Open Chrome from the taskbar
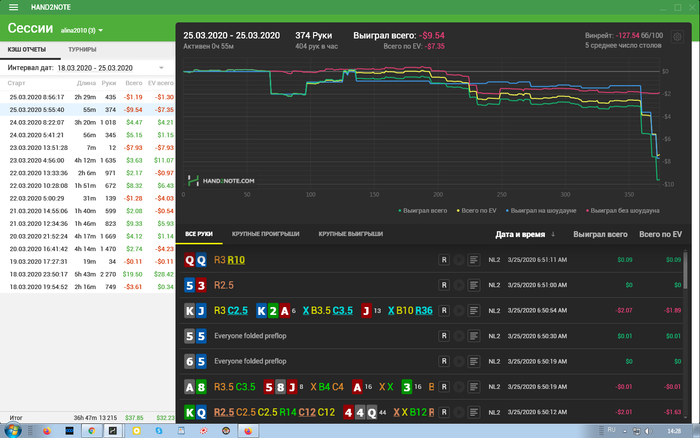The height and width of the screenshot is (438, 700). click(92, 431)
